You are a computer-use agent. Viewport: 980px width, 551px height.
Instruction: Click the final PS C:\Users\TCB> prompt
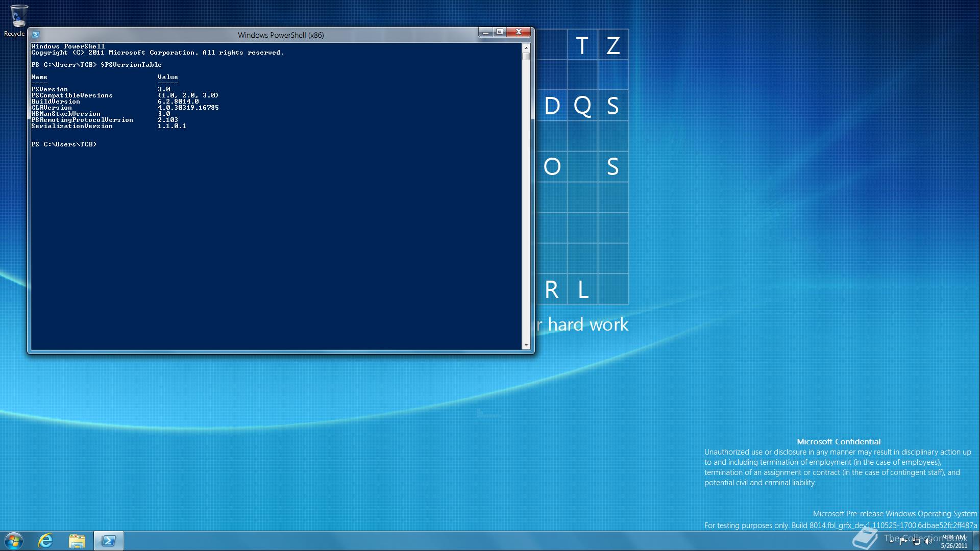[64, 144]
